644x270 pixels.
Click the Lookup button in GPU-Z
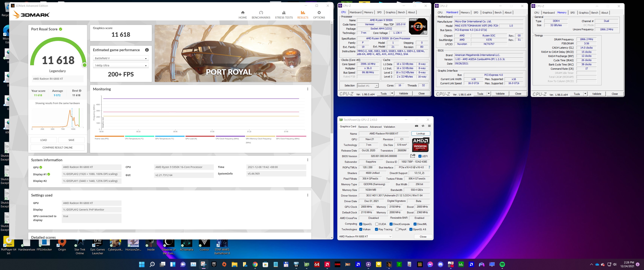(x=420, y=133)
